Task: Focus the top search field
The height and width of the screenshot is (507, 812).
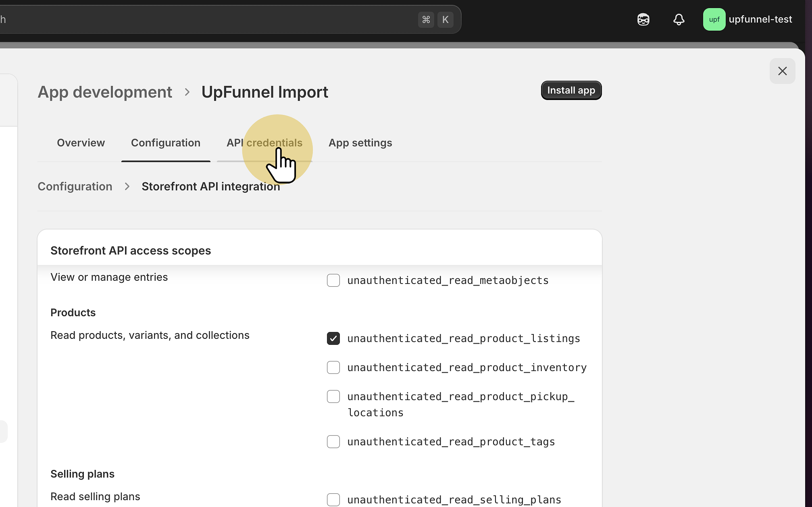Action: click(202, 19)
